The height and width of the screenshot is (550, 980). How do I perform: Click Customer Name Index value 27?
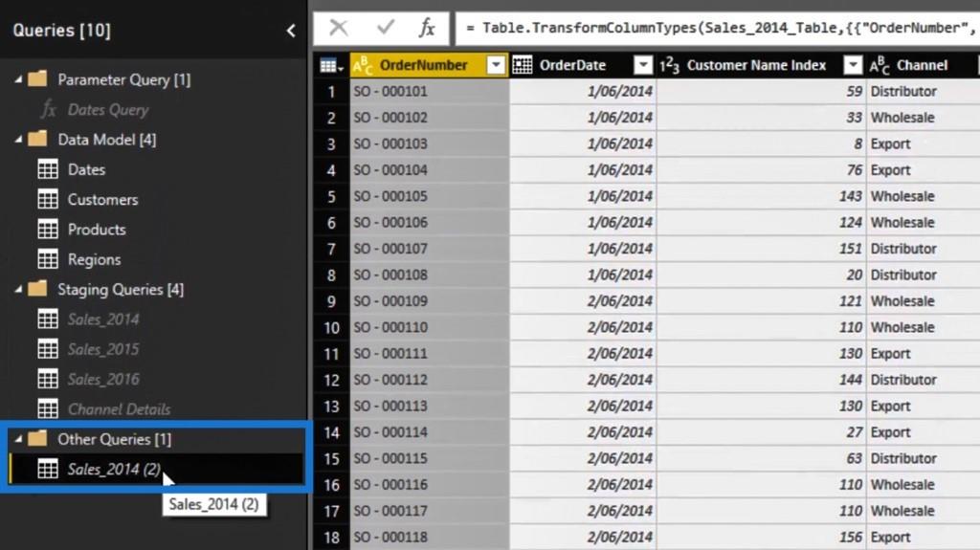click(855, 432)
